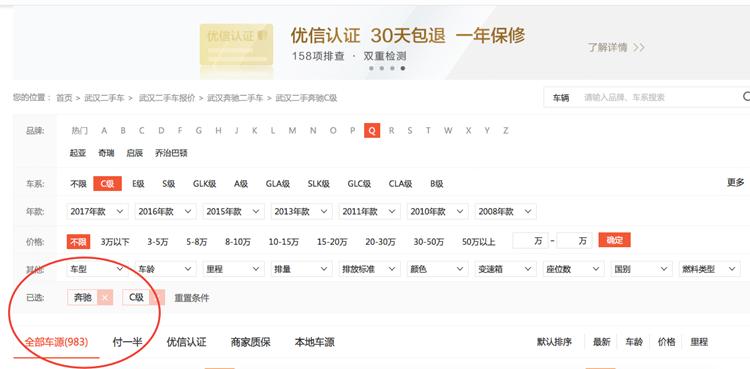Screen dimensions: 750x369
Task: Select price range 3万以下
Action: (115, 242)
